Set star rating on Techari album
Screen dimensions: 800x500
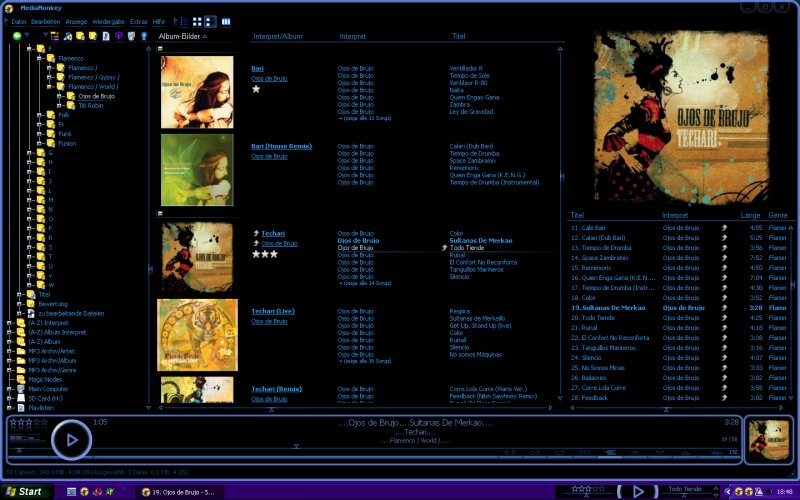pos(265,254)
